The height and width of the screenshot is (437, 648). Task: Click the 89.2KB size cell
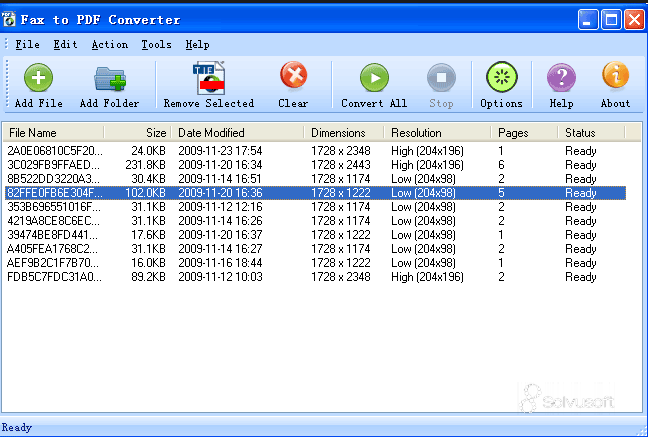tap(148, 277)
